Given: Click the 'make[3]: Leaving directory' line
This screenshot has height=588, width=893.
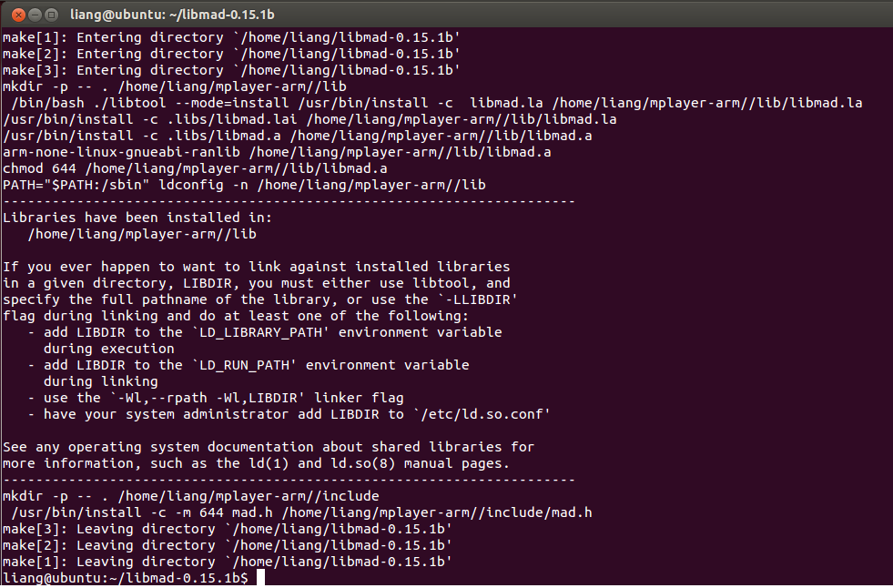Looking at the screenshot, I should [228, 529].
